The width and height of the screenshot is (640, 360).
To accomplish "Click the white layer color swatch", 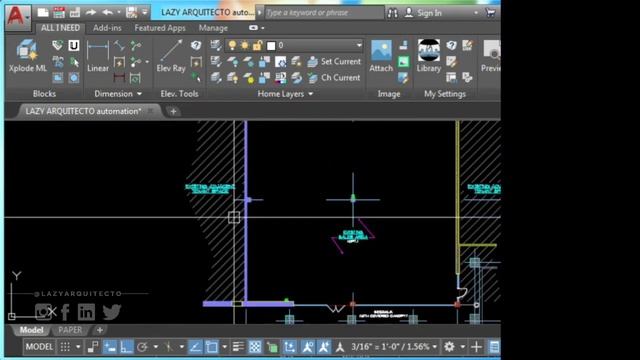I will [x=271, y=46].
